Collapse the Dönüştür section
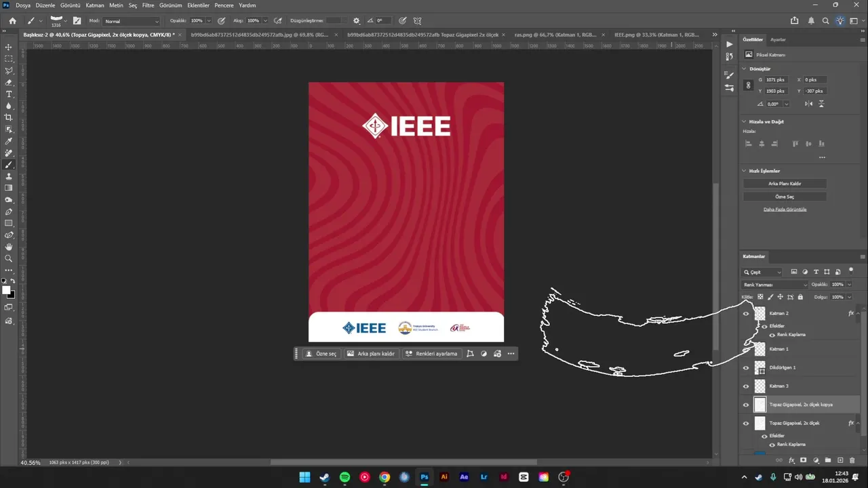Screen dimensions: 868x488 (745, 68)
